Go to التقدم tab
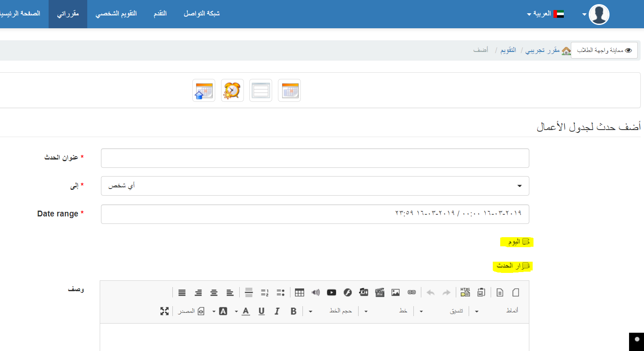Image resolution: width=644 pixels, height=351 pixels. pos(160,14)
